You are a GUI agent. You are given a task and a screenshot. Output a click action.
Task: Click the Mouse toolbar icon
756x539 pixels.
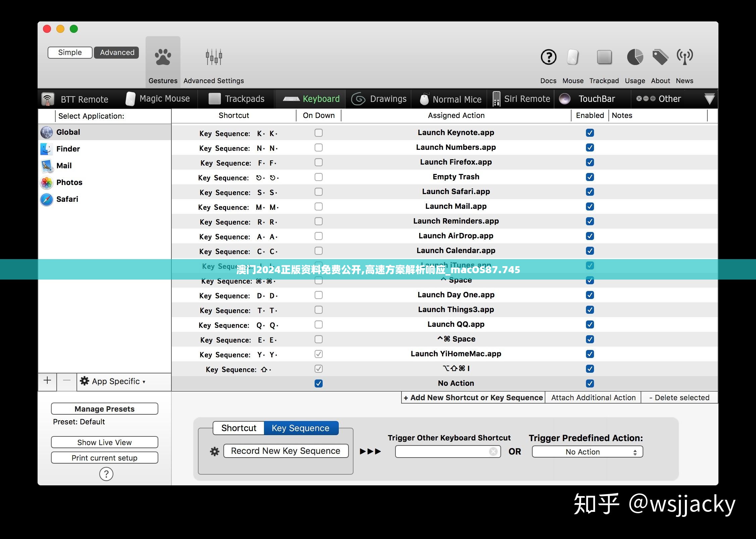click(x=573, y=57)
